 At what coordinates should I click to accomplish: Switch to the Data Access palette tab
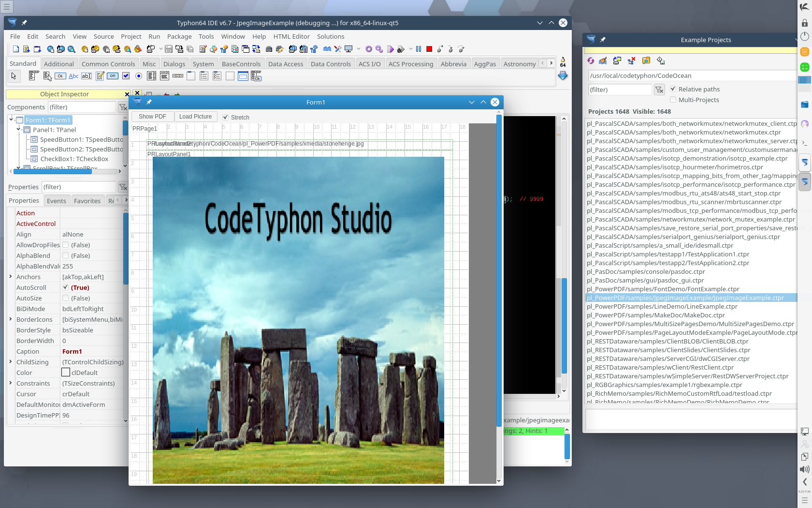click(x=285, y=64)
